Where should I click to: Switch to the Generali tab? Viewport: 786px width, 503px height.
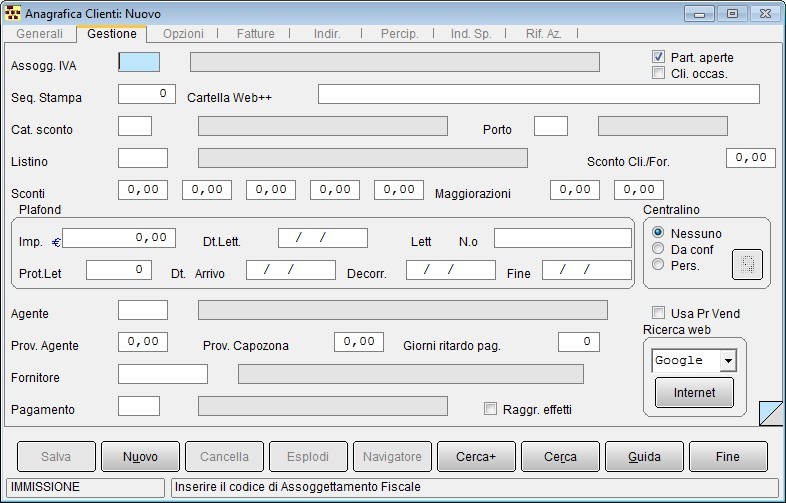click(40, 34)
